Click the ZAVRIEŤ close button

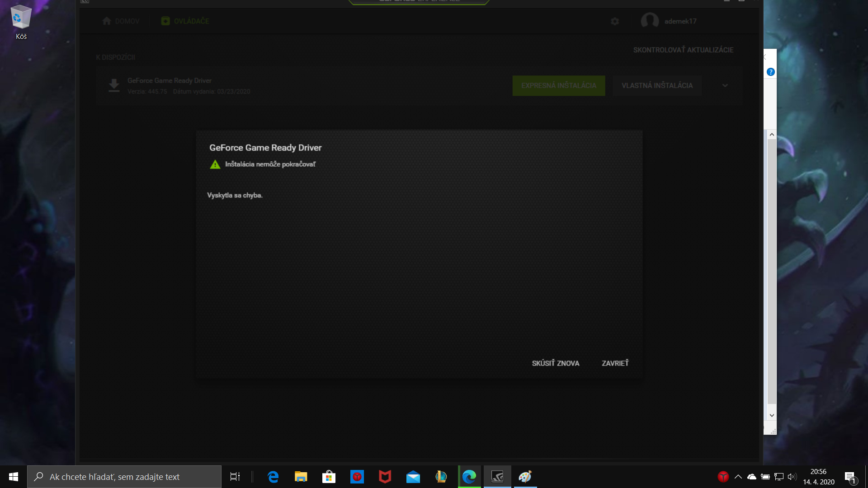[615, 363]
